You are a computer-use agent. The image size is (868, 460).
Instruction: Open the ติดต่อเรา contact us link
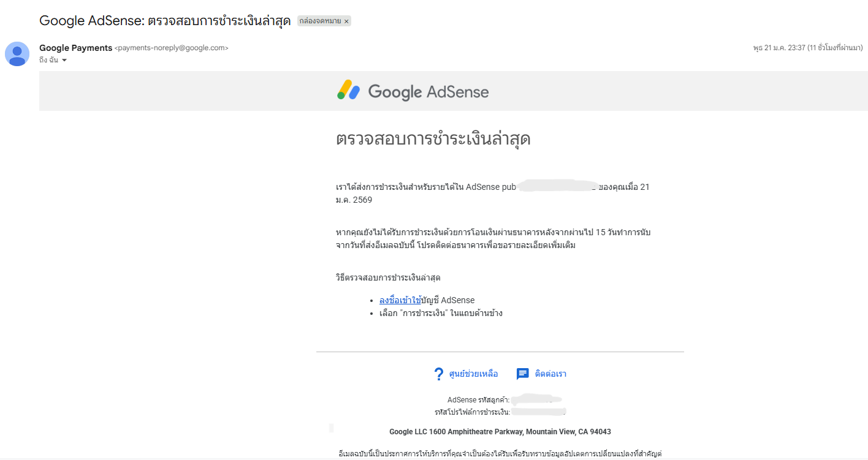[x=550, y=374]
